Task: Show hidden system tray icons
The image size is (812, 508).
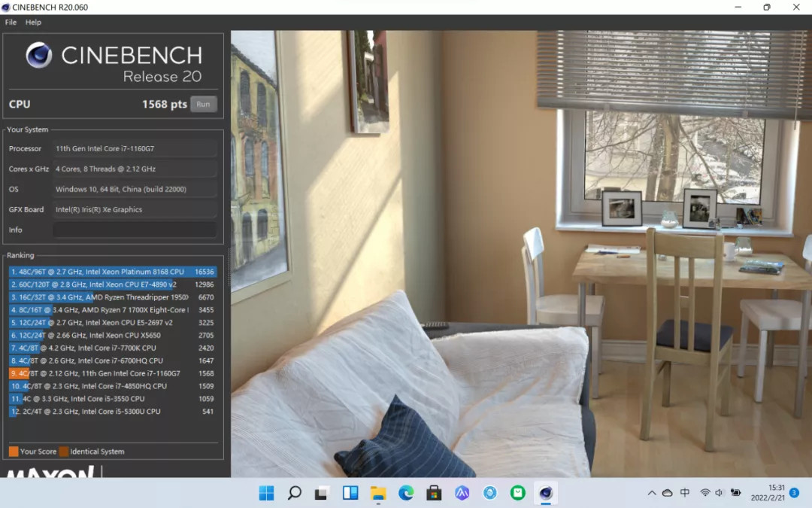Action: (x=652, y=493)
